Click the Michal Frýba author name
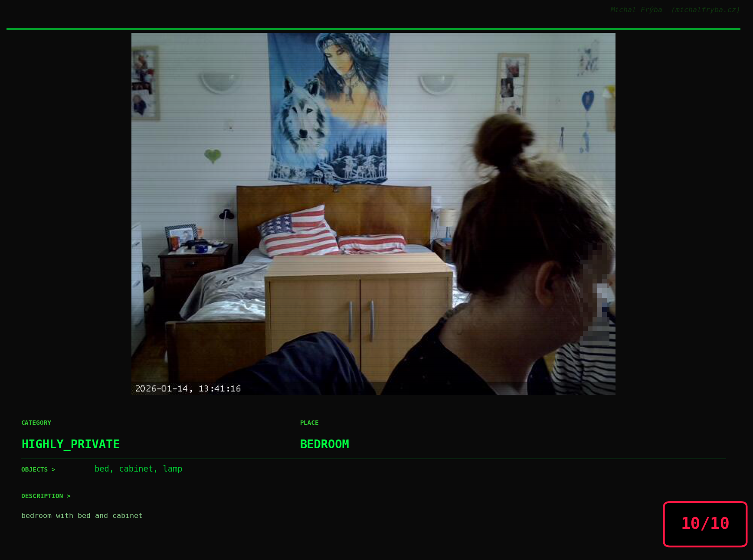Viewport: 753px width, 560px height. pos(636,10)
